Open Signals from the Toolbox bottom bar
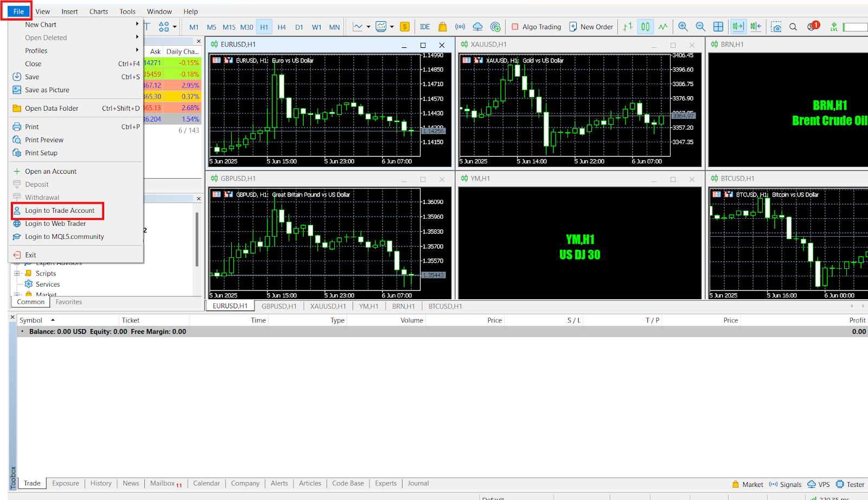The height and width of the screenshot is (500, 868). [x=785, y=484]
